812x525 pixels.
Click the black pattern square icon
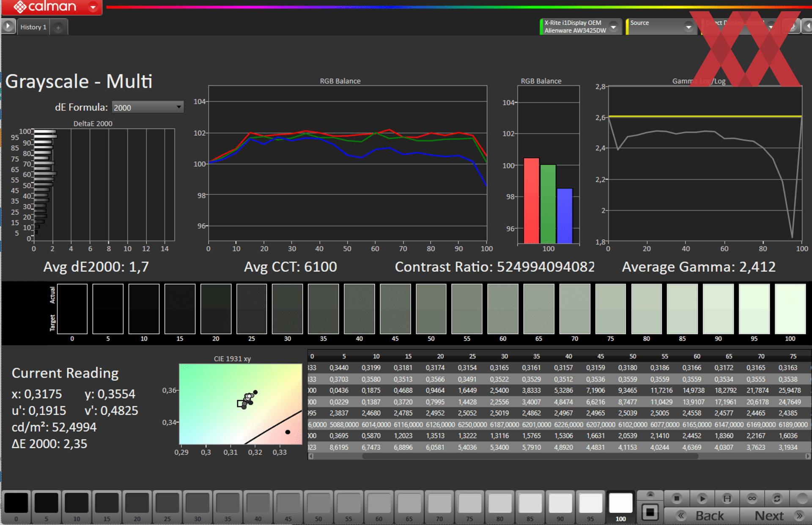[650, 513]
